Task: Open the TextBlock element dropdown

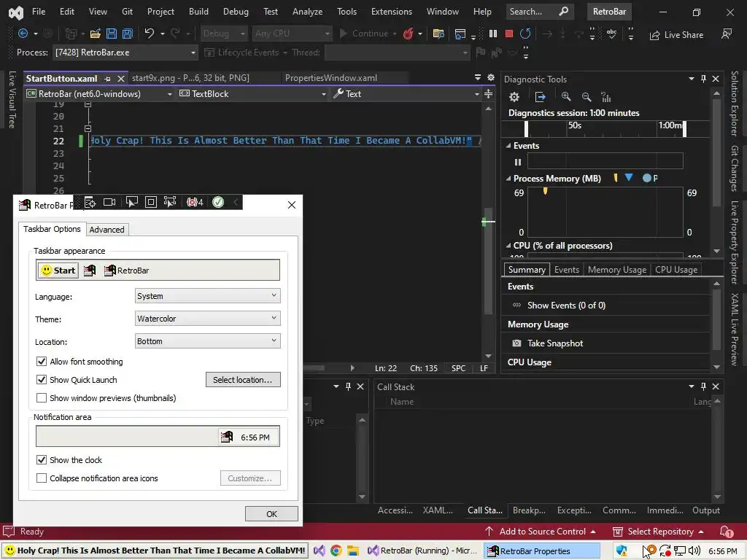Action: [252, 94]
